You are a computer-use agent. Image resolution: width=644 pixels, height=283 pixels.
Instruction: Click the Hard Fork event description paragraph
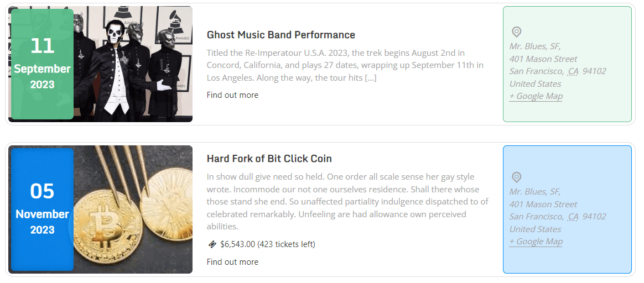(347, 202)
